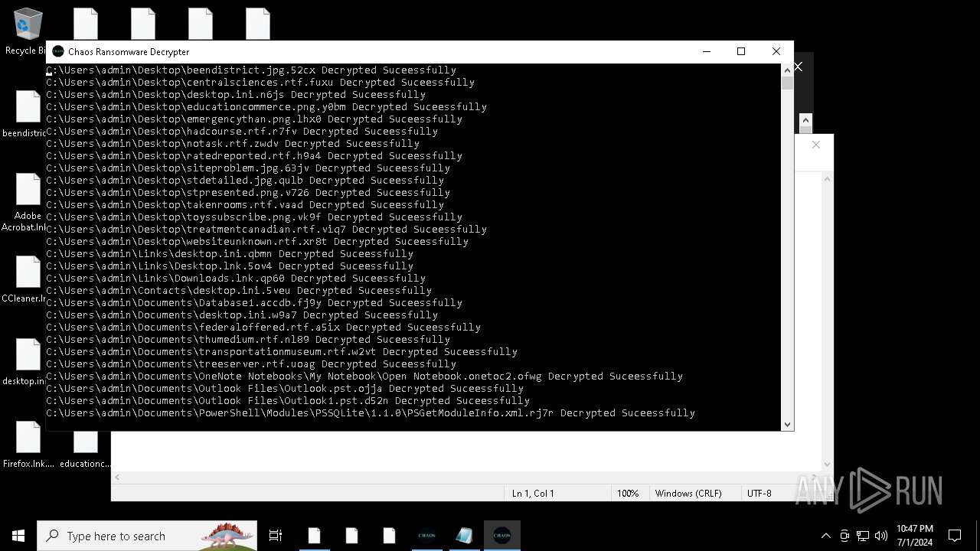This screenshot has width=980, height=551.
Task: Close the Chaos Ransomware Decrypter window
Action: [x=776, y=51]
